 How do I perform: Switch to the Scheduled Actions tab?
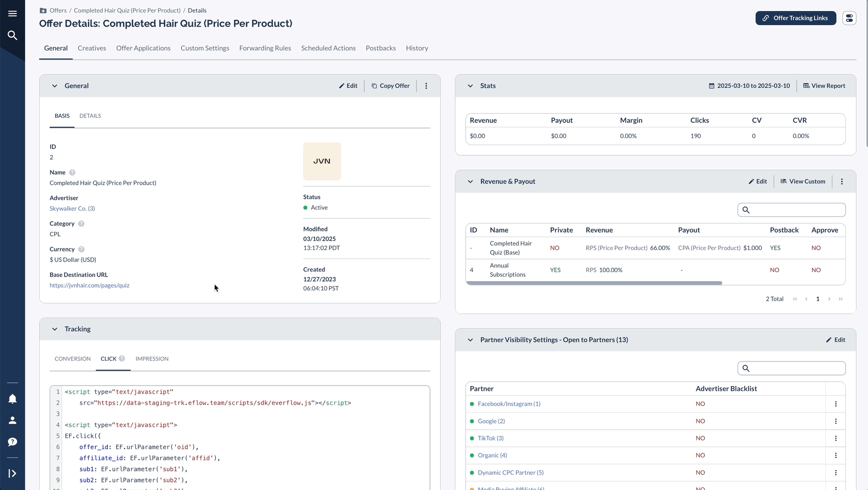point(328,48)
